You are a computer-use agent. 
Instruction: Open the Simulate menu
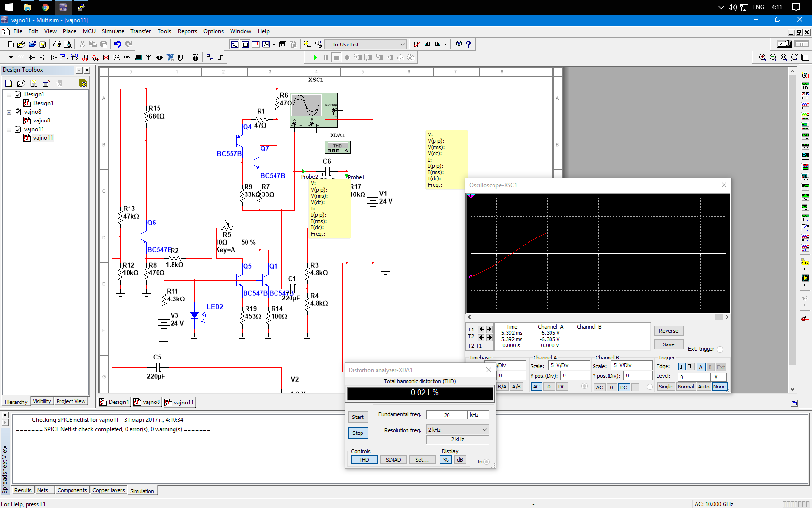(x=113, y=31)
